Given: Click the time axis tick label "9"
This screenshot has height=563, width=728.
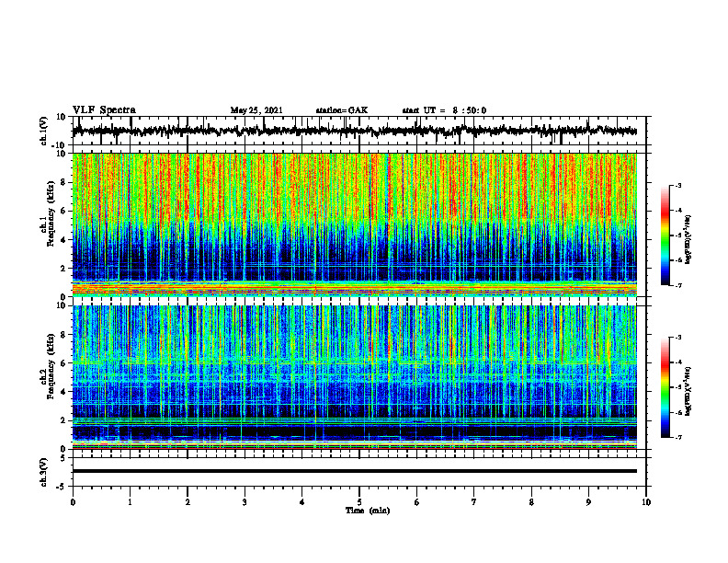Looking at the screenshot, I should [x=588, y=502].
